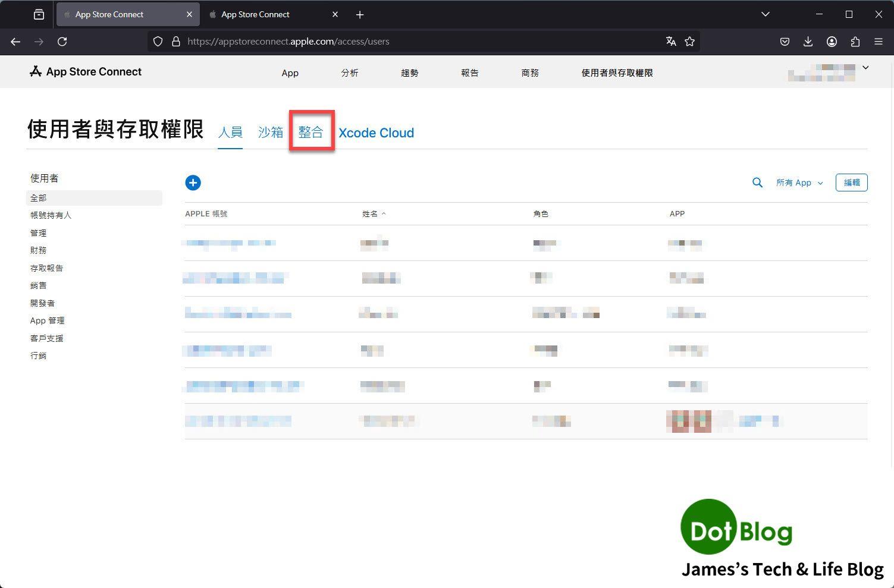Screen dimensions: 894x588
Task: Bookmark this page with the star icon
Action: 689,42
